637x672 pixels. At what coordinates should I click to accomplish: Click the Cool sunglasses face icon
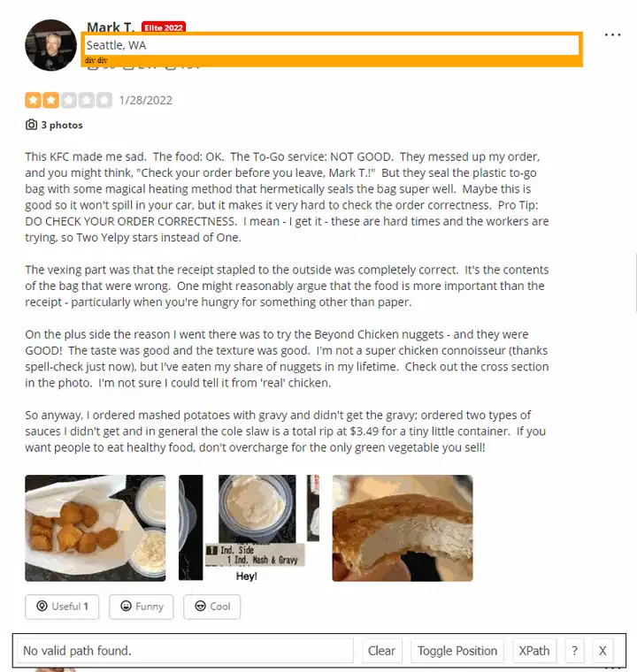(200, 606)
